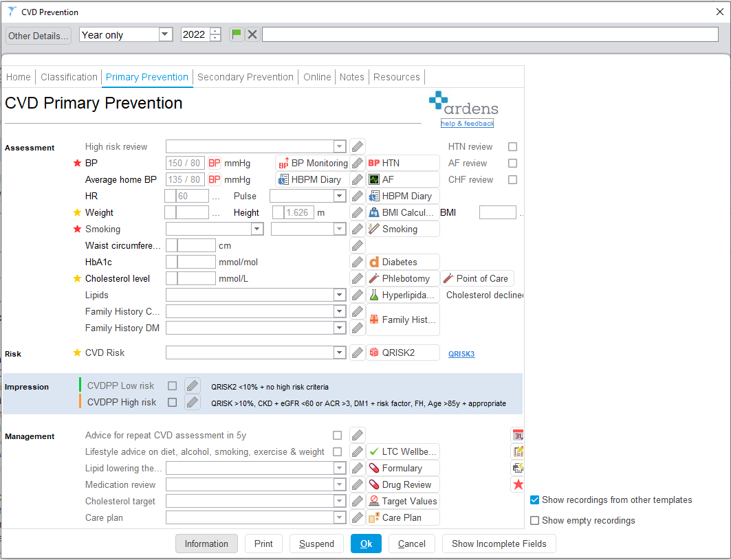The height and width of the screenshot is (560, 731).
Task: Click the red star icon on the right
Action: (517, 484)
